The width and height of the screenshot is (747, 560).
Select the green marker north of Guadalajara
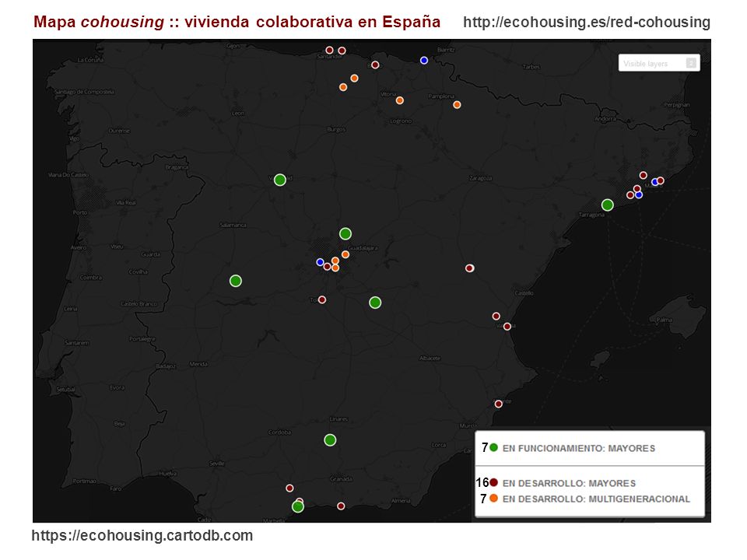click(345, 234)
